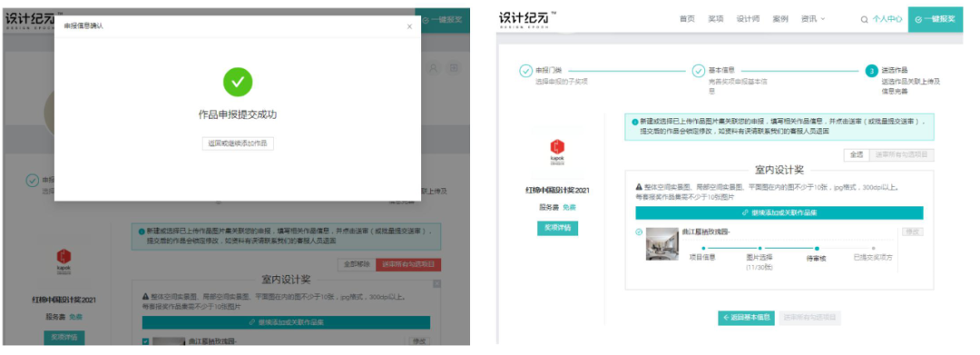Click the 待审核 progress step dot
980x355 pixels.
[x=817, y=248]
